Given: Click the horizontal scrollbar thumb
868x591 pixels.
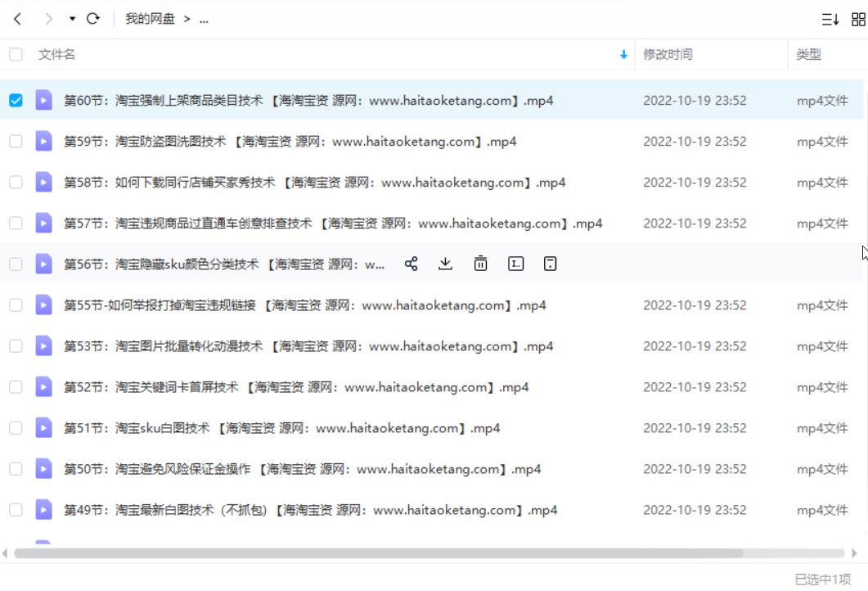Looking at the screenshot, I should (379, 553).
